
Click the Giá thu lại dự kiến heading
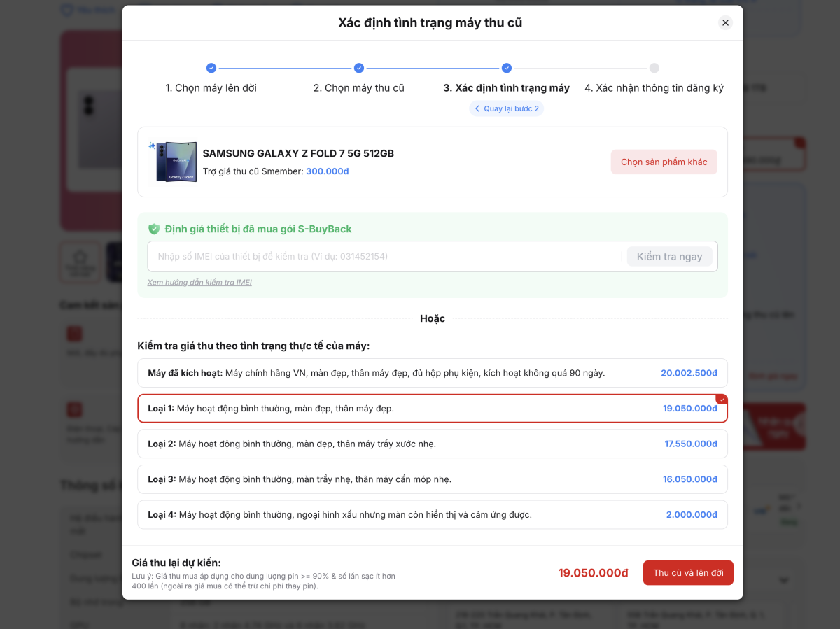[x=176, y=563]
